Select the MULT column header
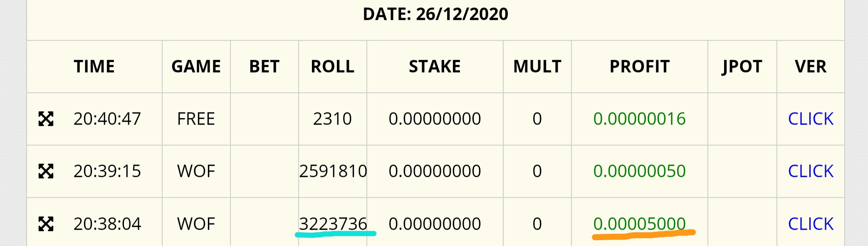 pos(537,66)
